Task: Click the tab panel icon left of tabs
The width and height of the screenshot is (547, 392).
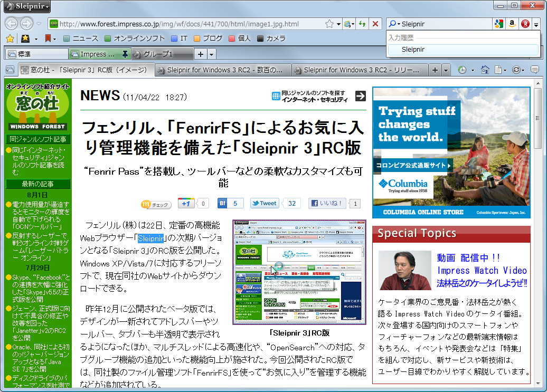Action: 10,70
